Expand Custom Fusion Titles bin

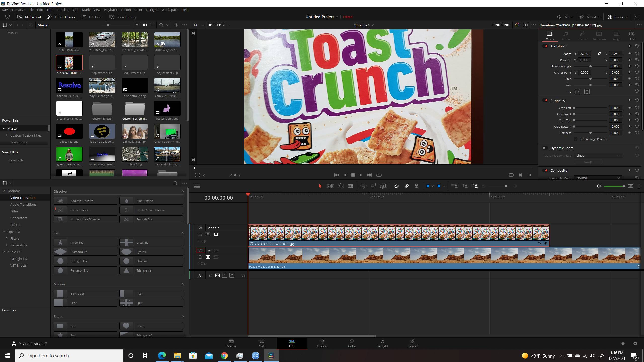7,135
